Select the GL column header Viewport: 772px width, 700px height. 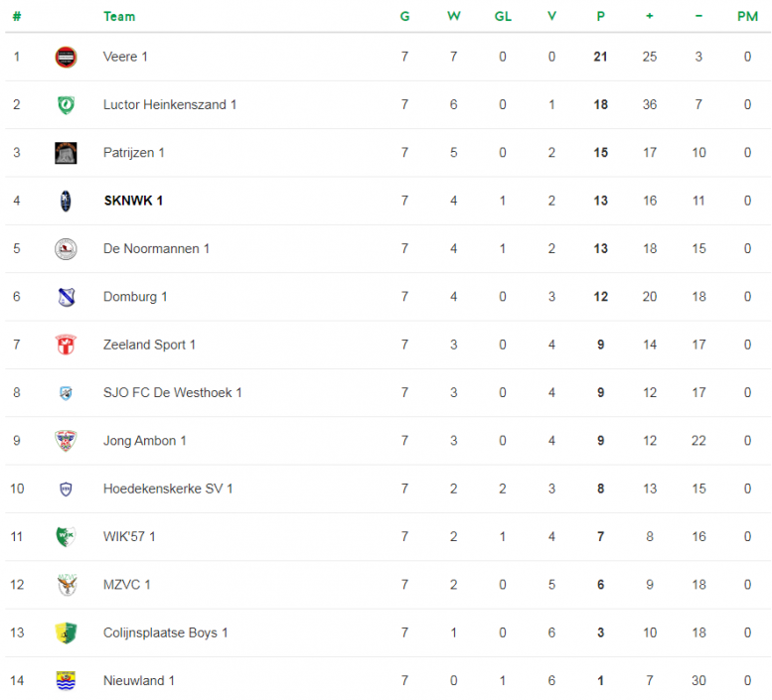tap(503, 16)
